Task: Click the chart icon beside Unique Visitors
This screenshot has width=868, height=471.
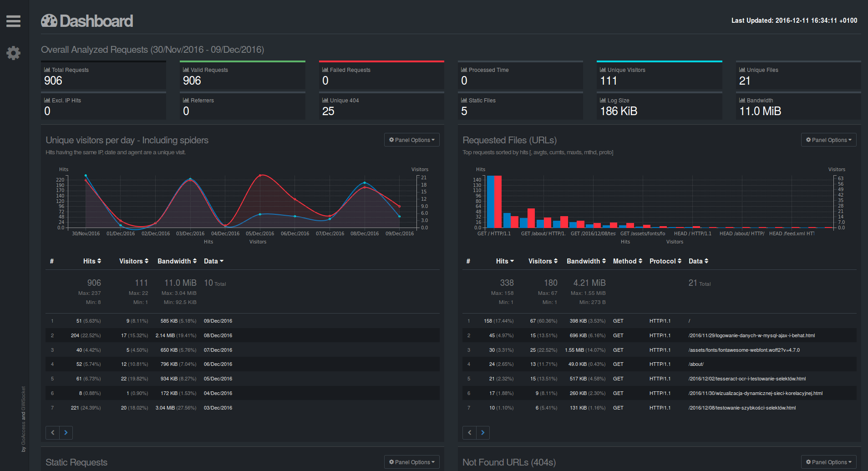Action: tap(603, 70)
